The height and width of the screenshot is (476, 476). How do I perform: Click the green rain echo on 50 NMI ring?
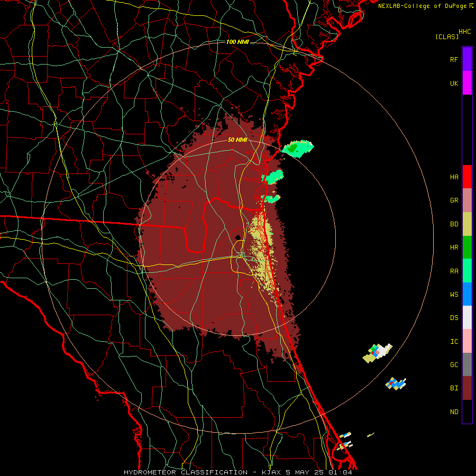(297, 149)
